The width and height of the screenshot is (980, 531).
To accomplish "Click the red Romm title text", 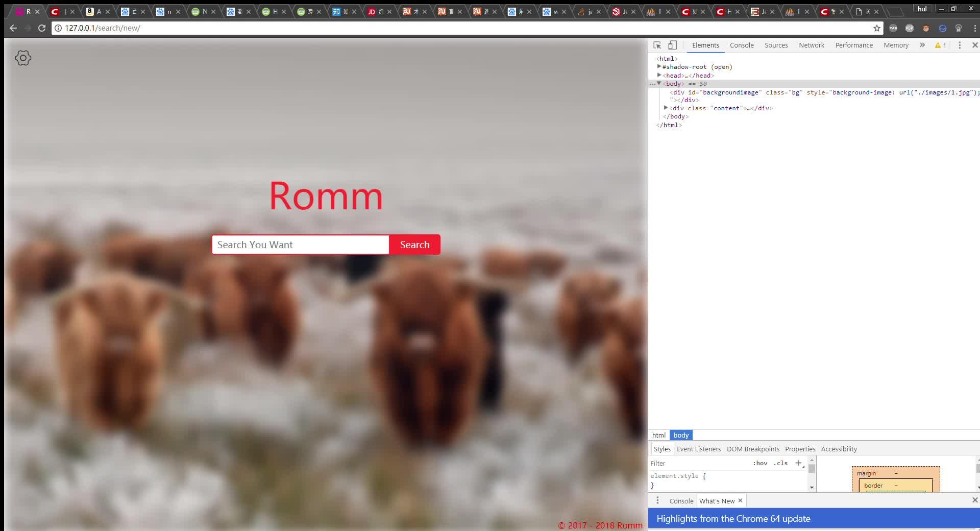I will pos(326,196).
